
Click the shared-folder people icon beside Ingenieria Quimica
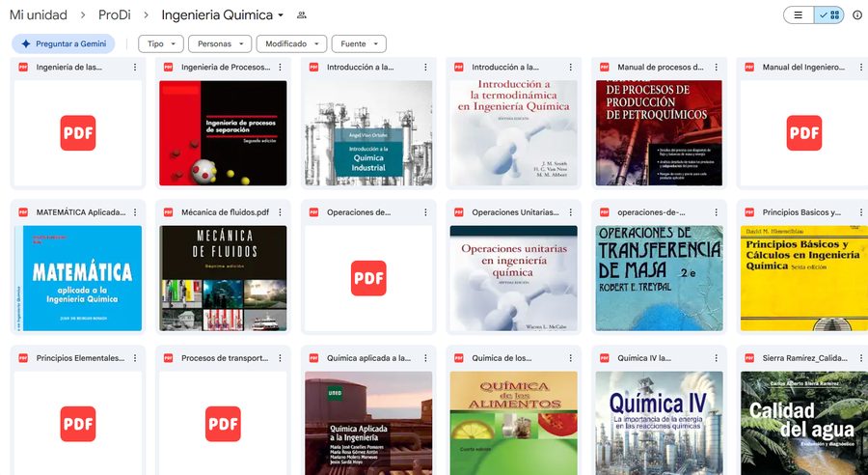tap(302, 15)
